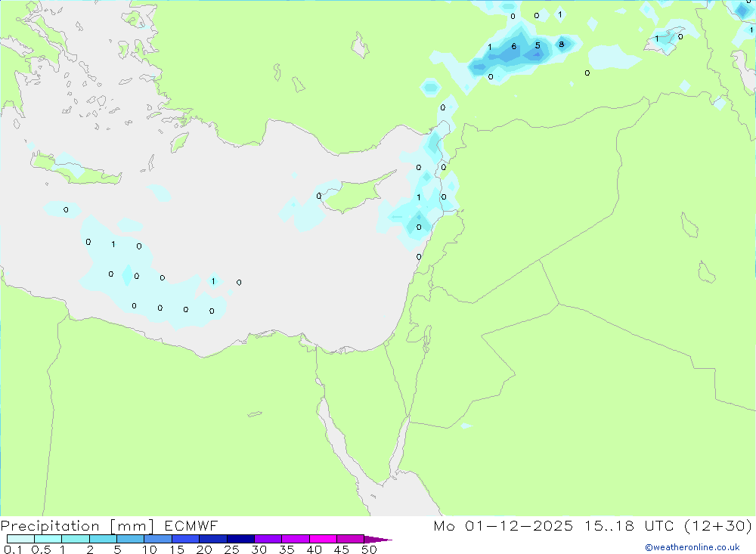Click the '8' precipitation value on the map
The width and height of the screenshot is (756, 554).
click(x=561, y=45)
